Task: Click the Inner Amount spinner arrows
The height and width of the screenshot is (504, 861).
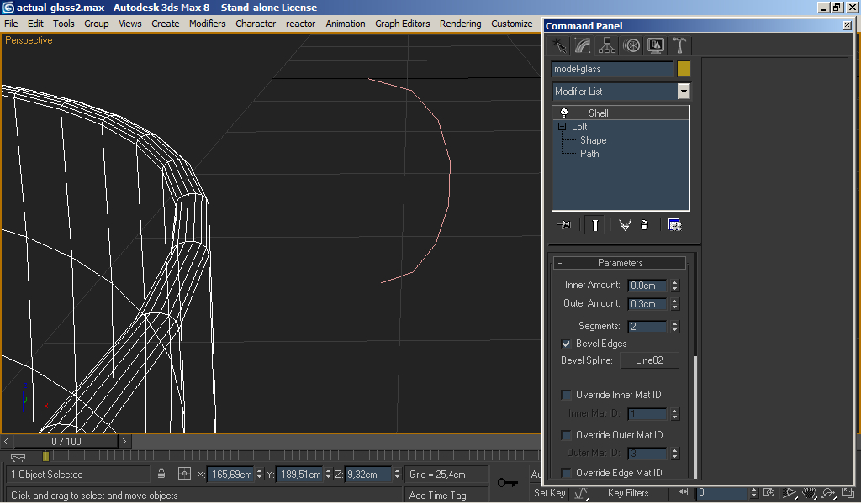Action: pyautogui.click(x=675, y=285)
